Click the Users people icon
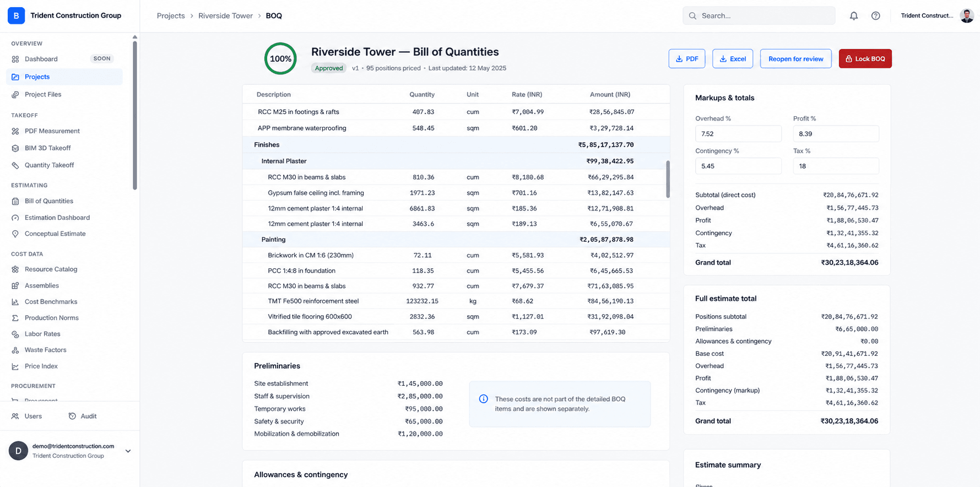Screen dimensions: 980x487 pyautogui.click(x=15, y=416)
